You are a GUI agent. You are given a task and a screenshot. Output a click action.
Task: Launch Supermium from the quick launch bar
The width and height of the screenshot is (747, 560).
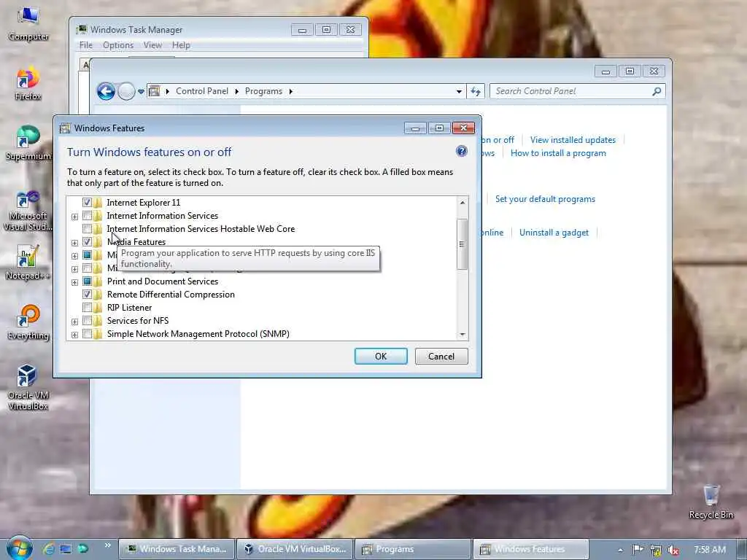pos(83,549)
